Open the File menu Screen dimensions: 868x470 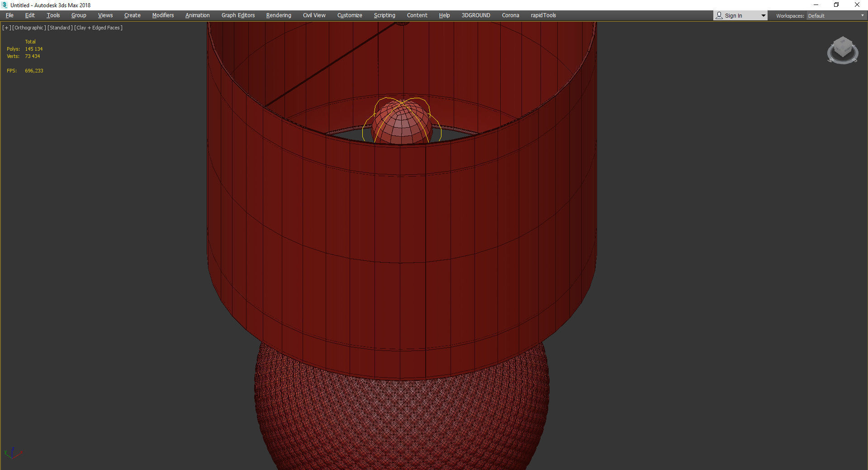(x=9, y=15)
